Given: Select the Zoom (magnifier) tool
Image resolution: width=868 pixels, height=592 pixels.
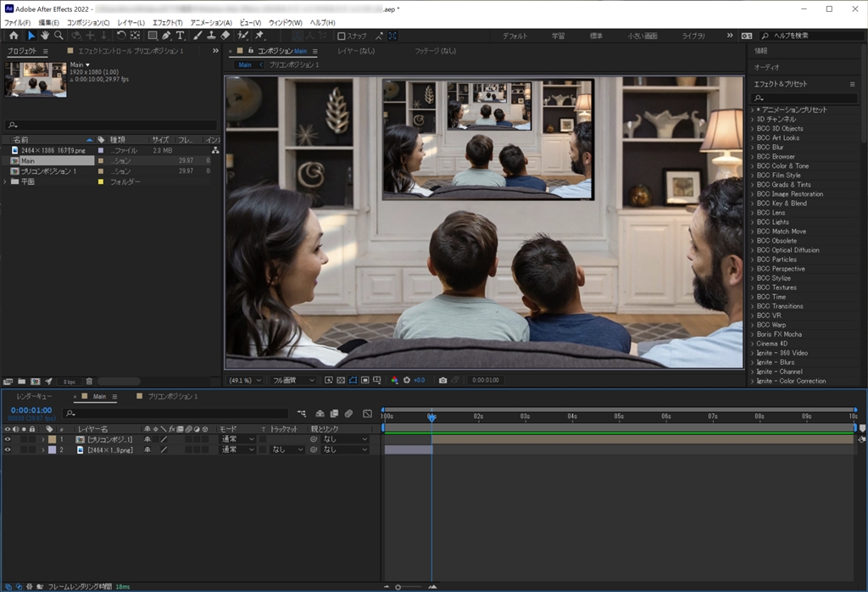Looking at the screenshot, I should click(58, 36).
